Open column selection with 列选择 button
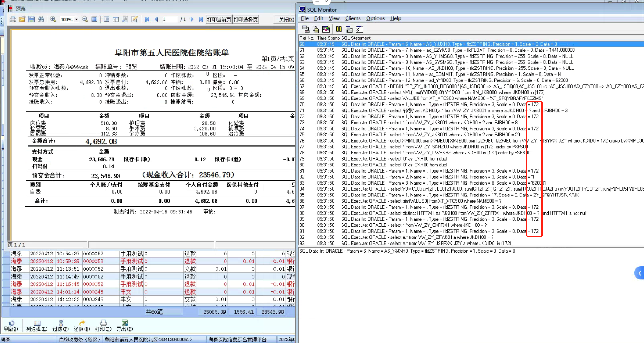Image resolution: width=644 pixels, height=343 pixels. tap(37, 326)
